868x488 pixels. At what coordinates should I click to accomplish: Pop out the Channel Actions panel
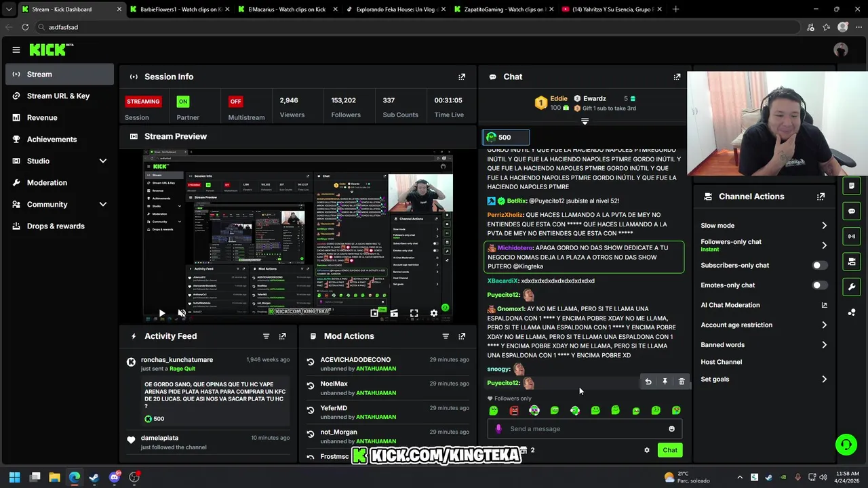[x=821, y=197]
